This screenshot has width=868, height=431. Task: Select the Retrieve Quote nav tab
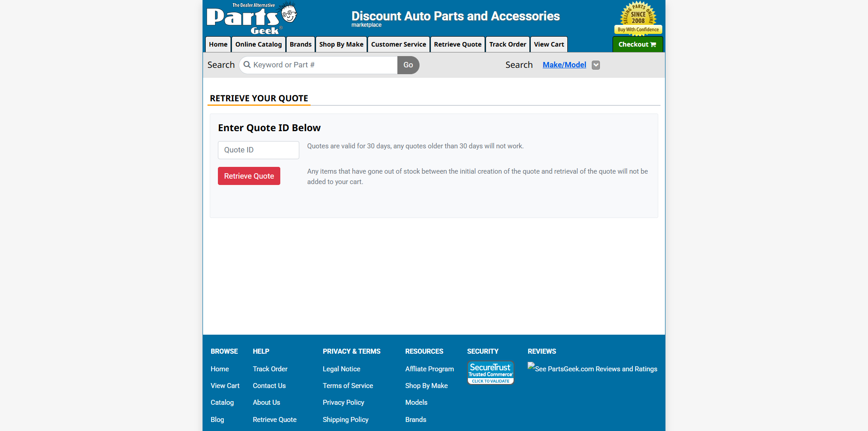click(458, 44)
